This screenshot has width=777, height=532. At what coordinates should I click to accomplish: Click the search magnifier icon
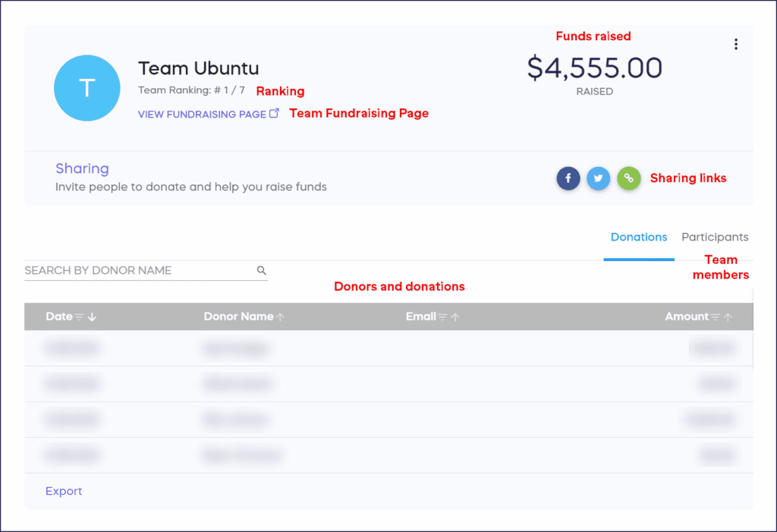pos(262,270)
